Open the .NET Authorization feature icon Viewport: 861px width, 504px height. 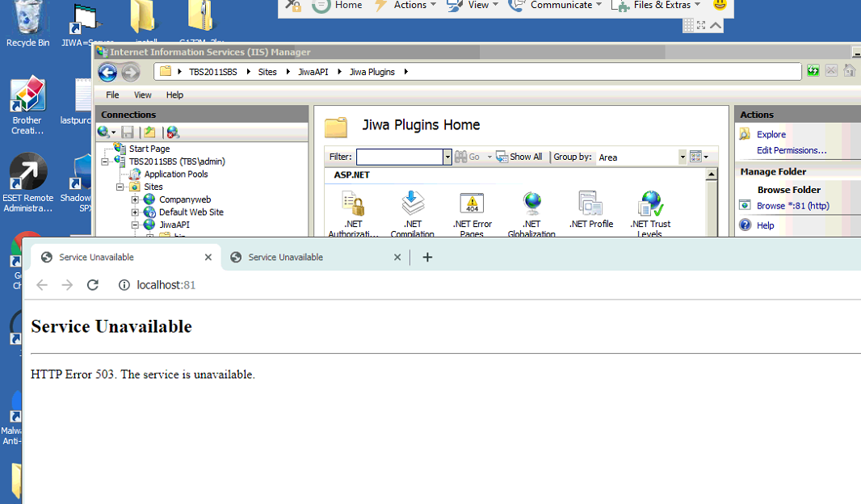pos(353,205)
